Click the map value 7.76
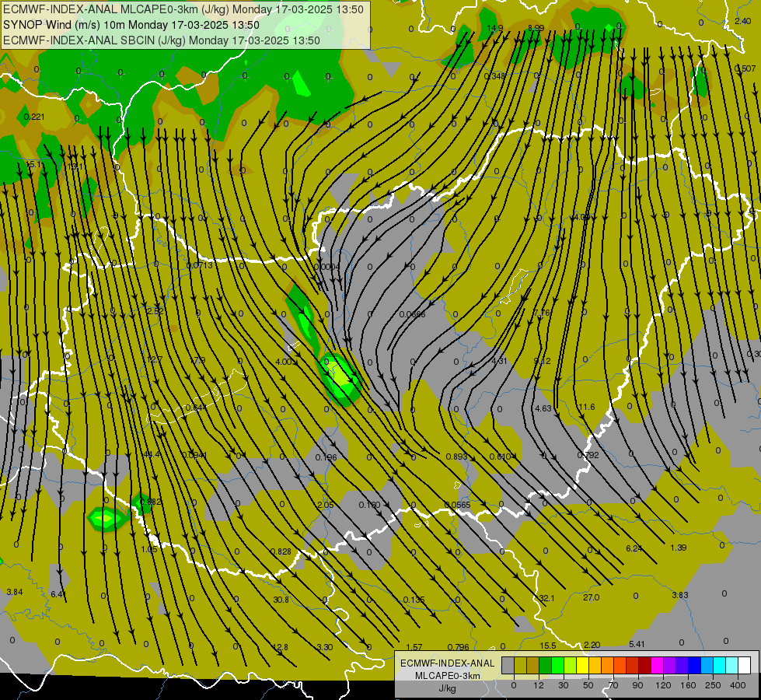Image resolution: width=761 pixels, height=700 pixels. pyautogui.click(x=542, y=313)
